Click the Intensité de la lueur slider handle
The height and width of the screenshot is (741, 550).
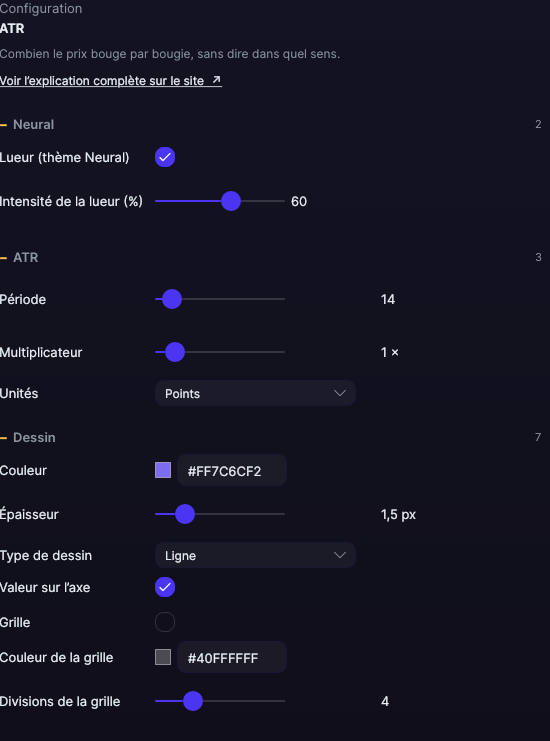(231, 201)
